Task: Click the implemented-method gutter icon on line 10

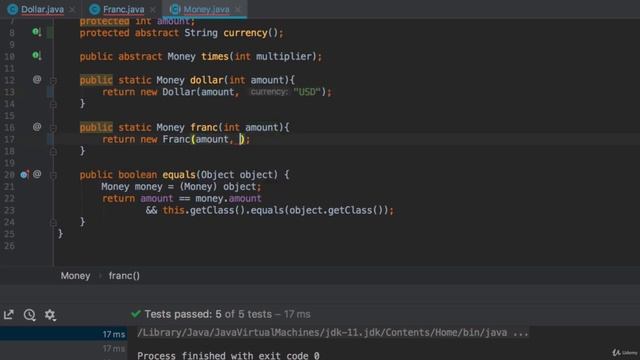Action: (37, 56)
